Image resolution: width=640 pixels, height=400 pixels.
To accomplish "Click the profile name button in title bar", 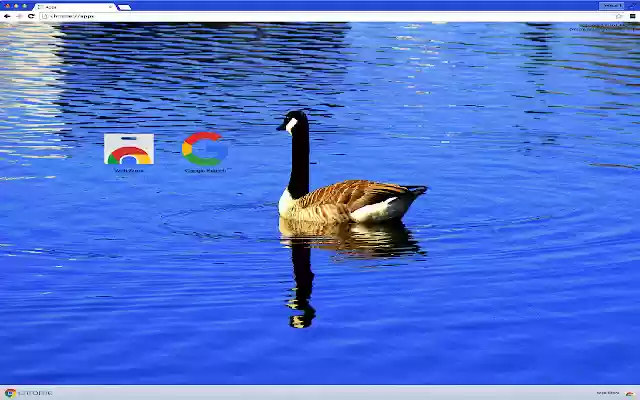I will (611, 6).
